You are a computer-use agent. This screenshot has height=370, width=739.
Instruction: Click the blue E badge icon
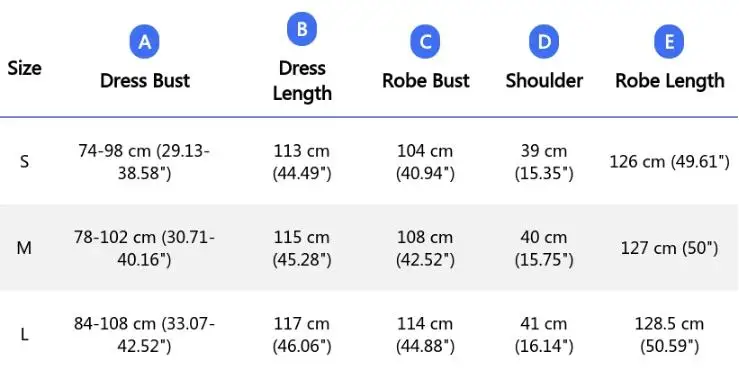click(669, 41)
